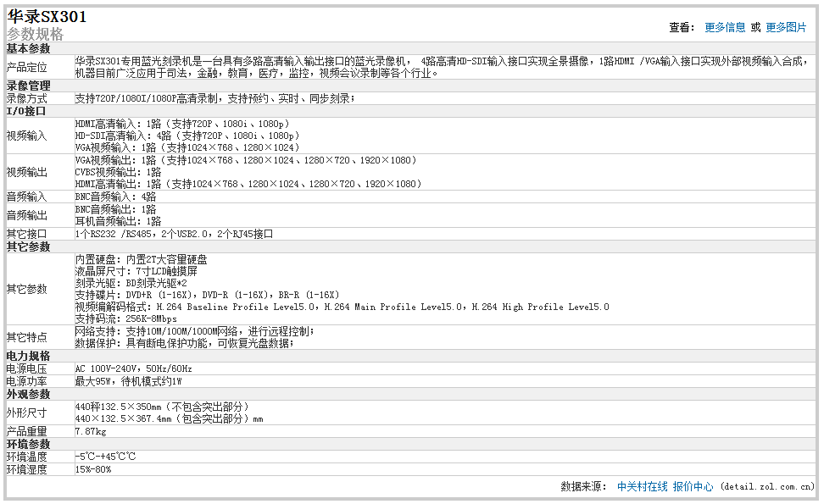824x504 pixels.
Task: Open the 更多信息 link
Action: pos(725,27)
